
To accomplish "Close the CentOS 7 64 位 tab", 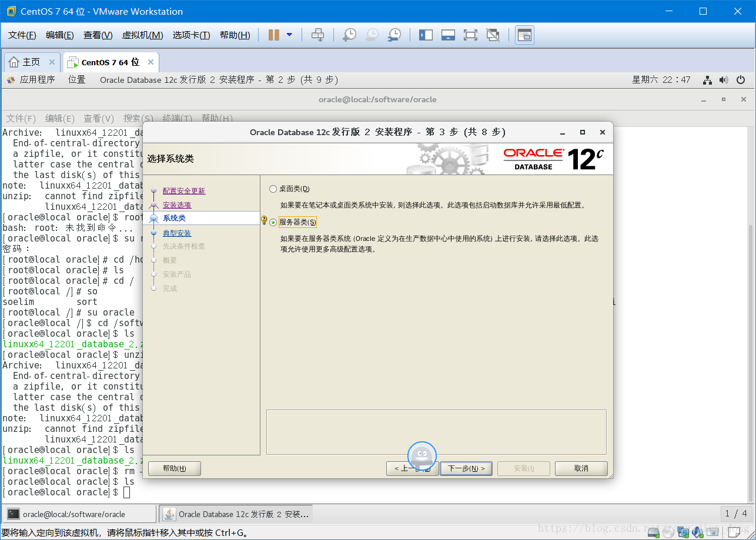I will 150,62.
